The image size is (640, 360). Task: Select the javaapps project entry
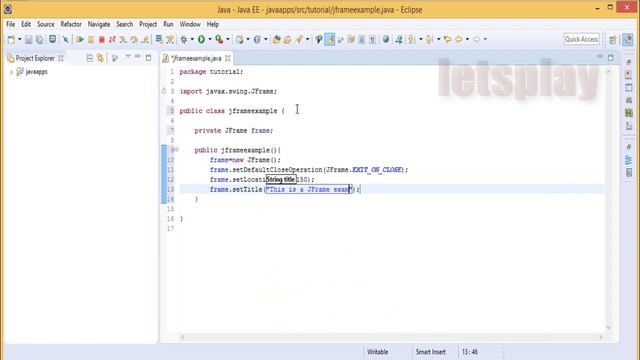pyautogui.click(x=32, y=72)
